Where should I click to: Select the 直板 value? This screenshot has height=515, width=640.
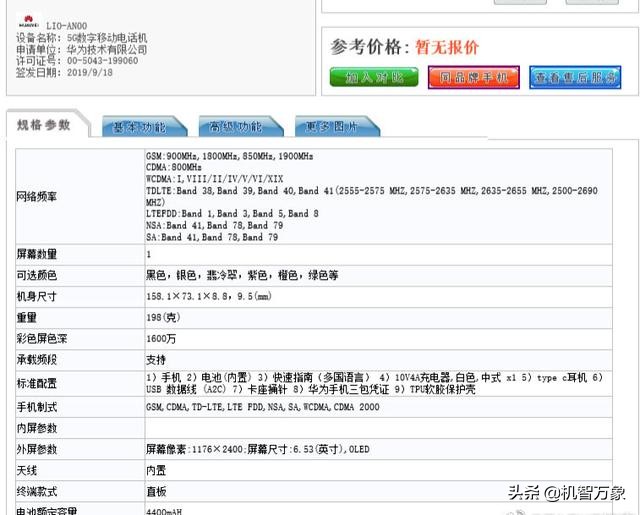pos(156,492)
